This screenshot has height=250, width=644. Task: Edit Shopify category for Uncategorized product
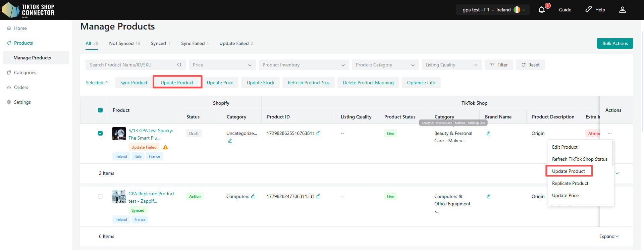tap(230, 141)
